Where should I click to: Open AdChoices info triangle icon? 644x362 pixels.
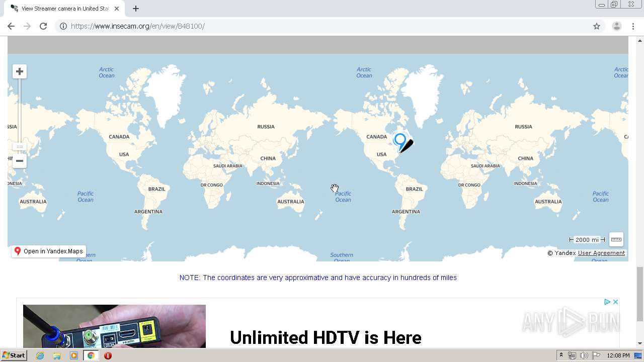pos(607,302)
